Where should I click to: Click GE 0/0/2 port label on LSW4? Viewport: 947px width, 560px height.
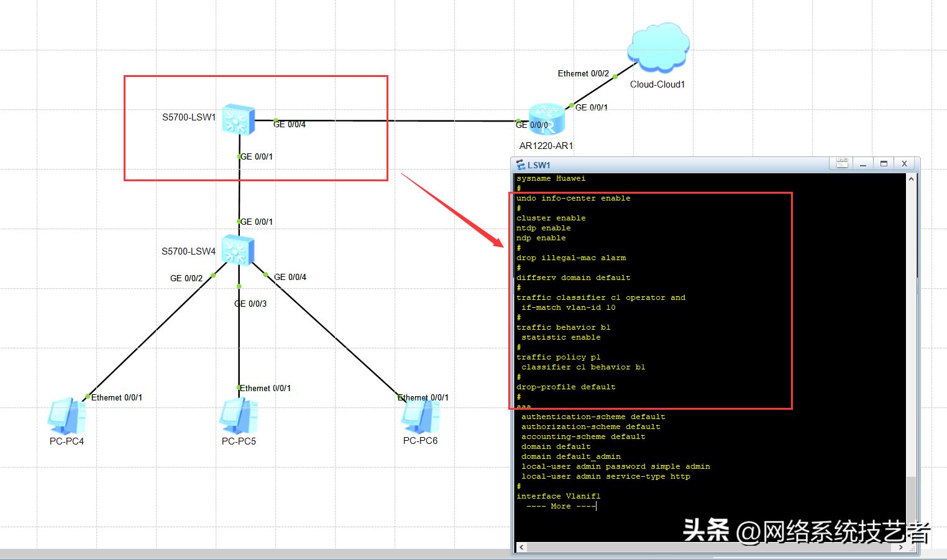pyautogui.click(x=186, y=279)
